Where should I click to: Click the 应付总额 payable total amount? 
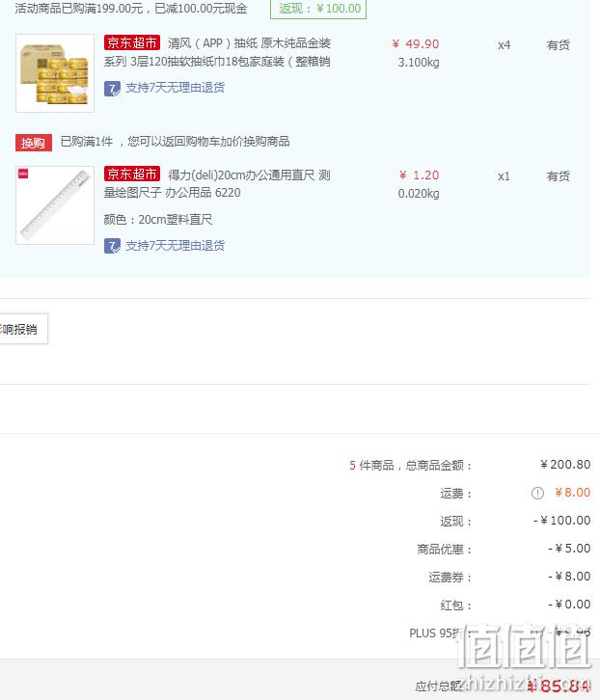click(558, 686)
